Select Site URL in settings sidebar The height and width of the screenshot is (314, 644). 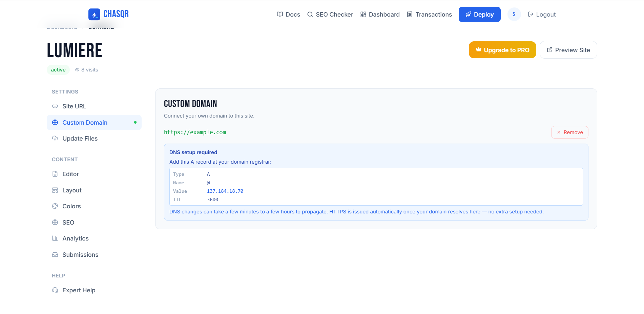click(94, 106)
